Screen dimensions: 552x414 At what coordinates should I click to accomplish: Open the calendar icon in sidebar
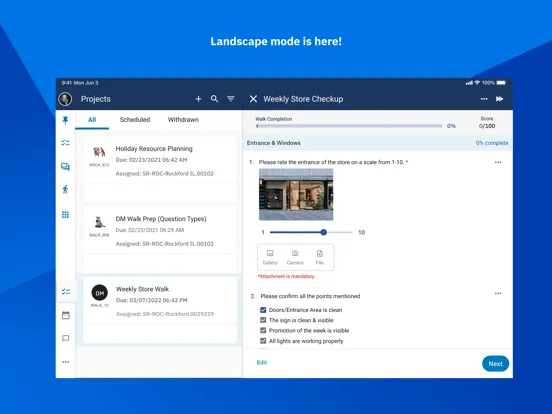click(x=65, y=315)
